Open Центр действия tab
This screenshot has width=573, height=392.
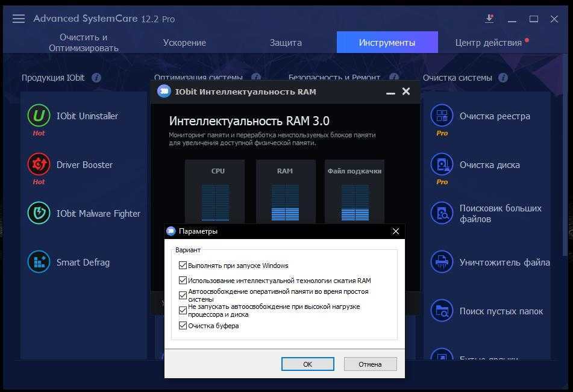[489, 42]
